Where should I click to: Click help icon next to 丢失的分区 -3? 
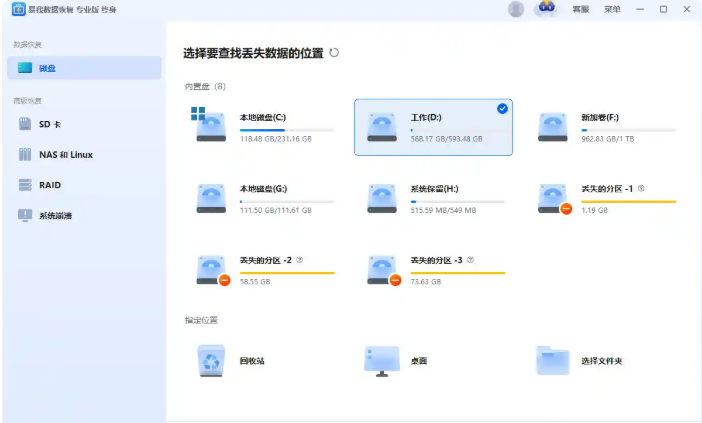470,260
